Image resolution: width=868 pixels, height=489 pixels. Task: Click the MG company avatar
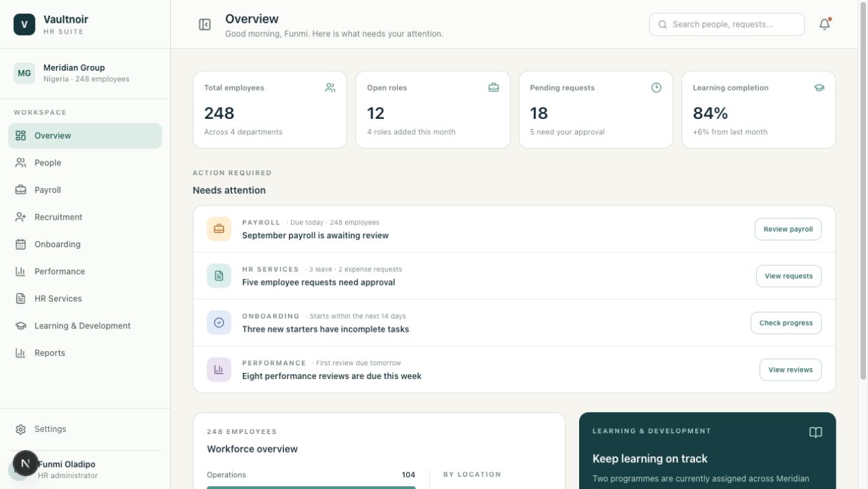click(x=24, y=73)
